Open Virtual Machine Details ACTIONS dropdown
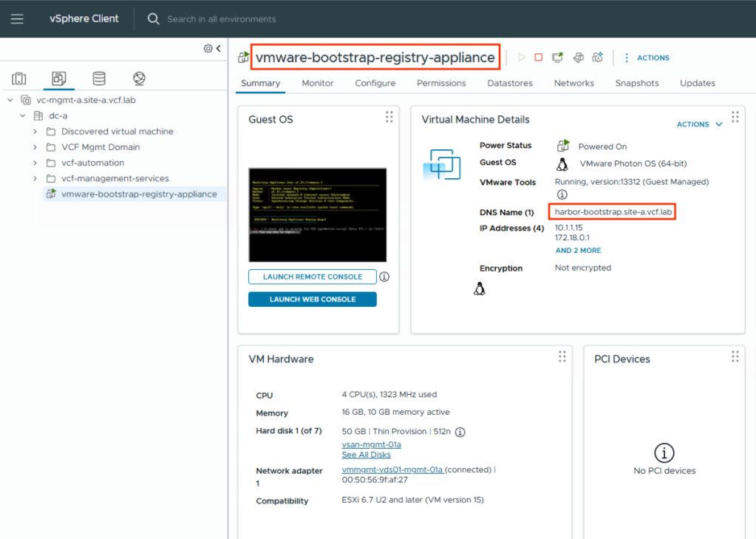The height and width of the screenshot is (539, 756). coord(700,124)
